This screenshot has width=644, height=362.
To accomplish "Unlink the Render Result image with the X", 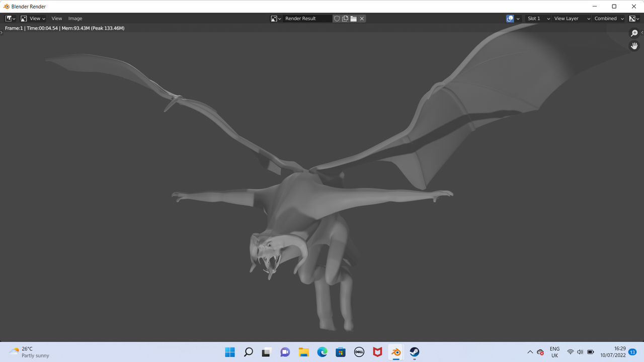I will (362, 19).
